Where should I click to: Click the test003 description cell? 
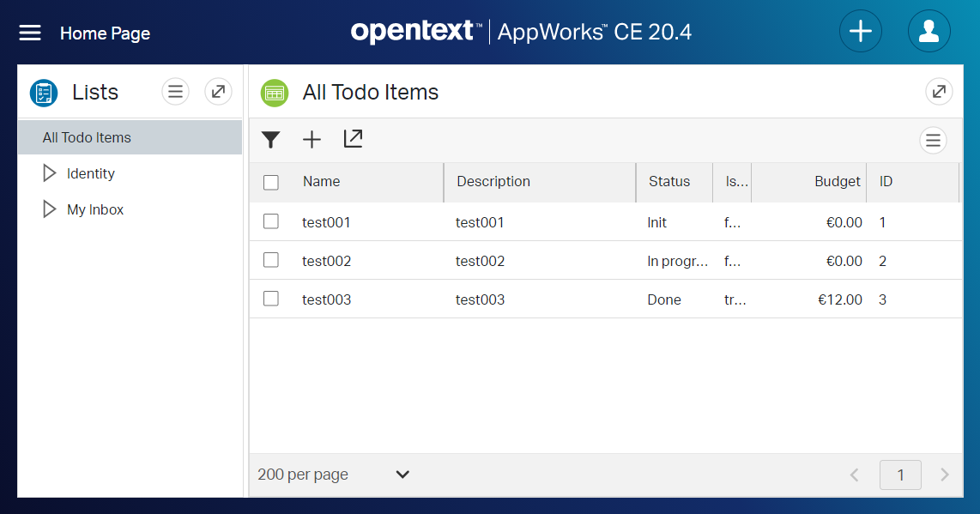coord(480,300)
